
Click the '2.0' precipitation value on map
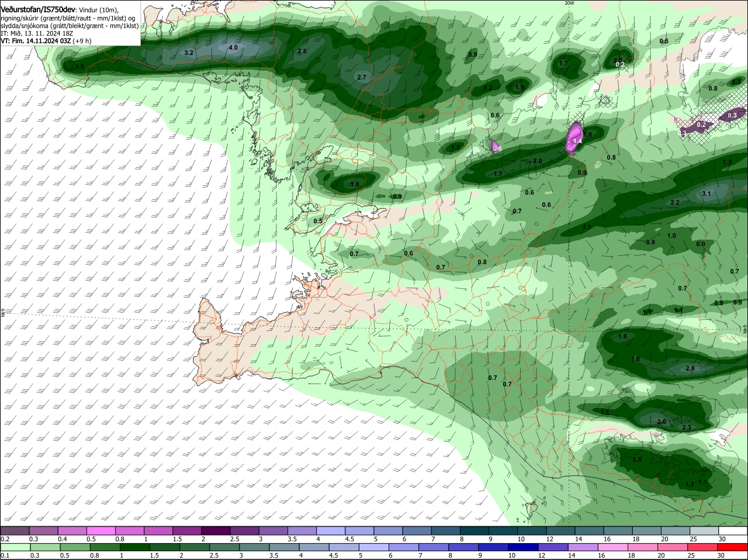[x=538, y=161]
